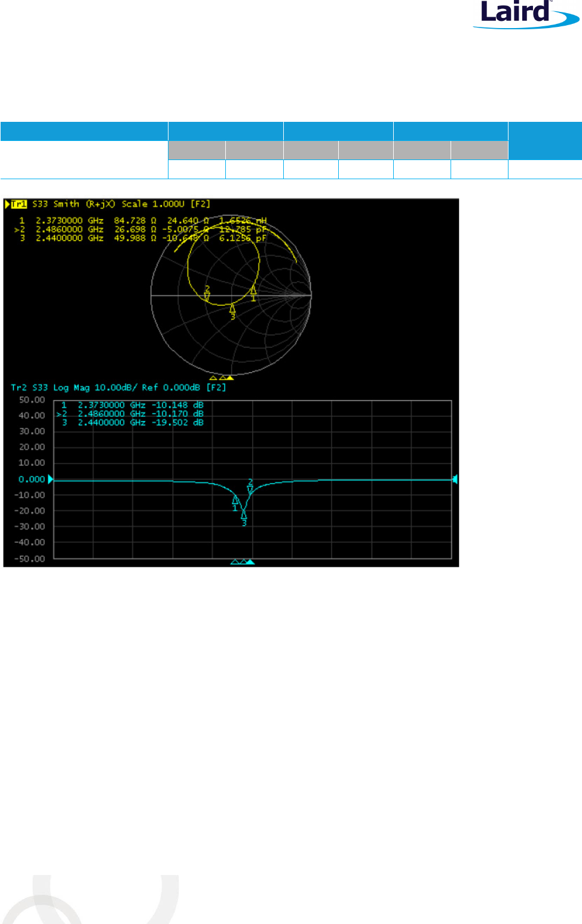Select Log Mag marker row -10.170 dB
This screenshot has width=582, height=924.
tap(130, 413)
